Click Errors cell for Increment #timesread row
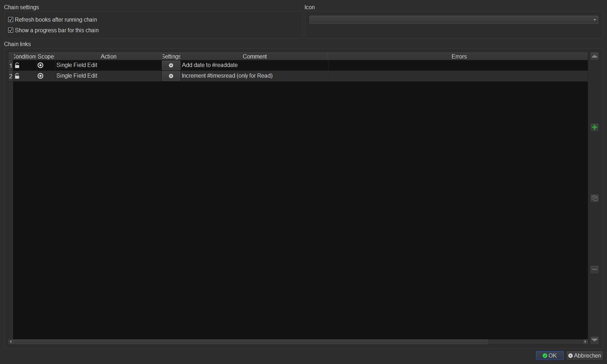This screenshot has width=607, height=364. [458, 76]
